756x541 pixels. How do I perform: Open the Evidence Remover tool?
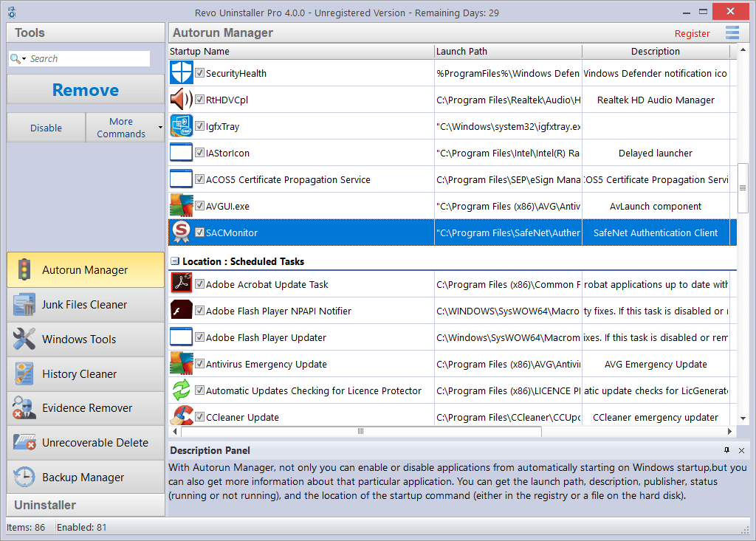86,408
